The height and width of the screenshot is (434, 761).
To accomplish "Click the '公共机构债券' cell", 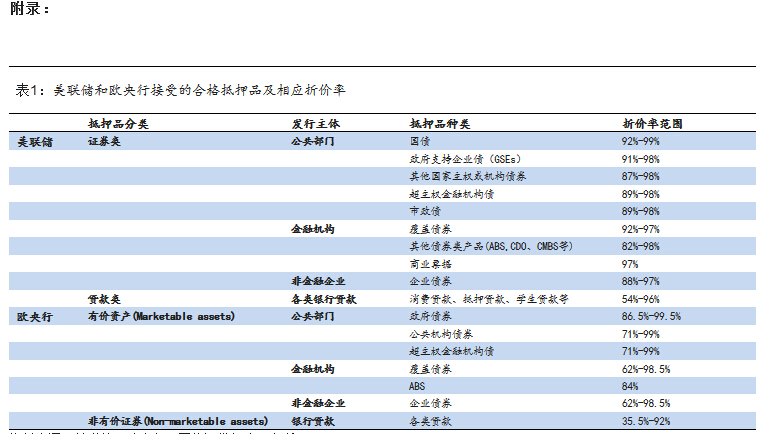I will (x=441, y=334).
